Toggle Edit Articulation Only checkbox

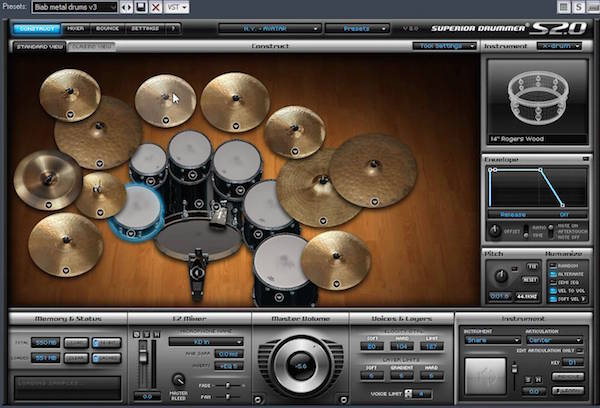coord(580,351)
